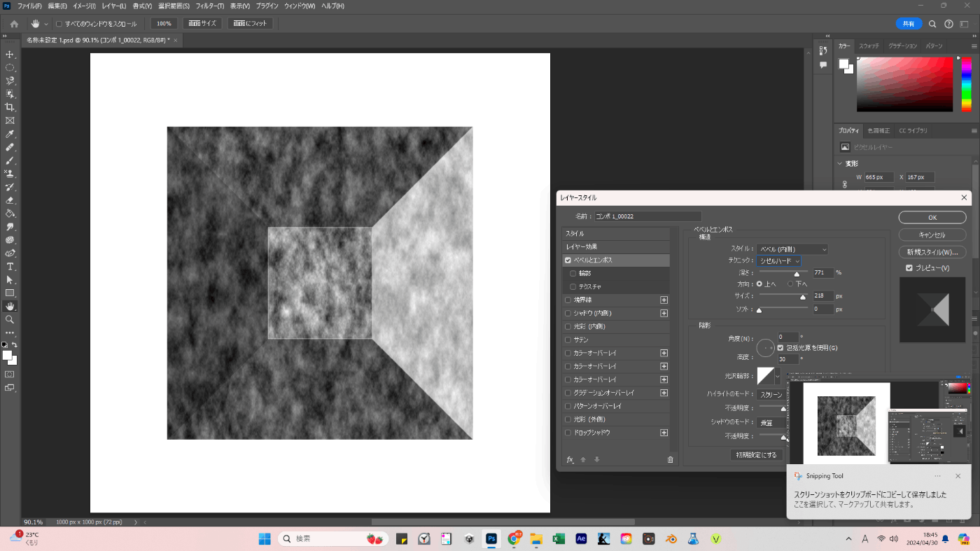Open the スタイル dropdown showing ベベル (内側)

point(792,249)
